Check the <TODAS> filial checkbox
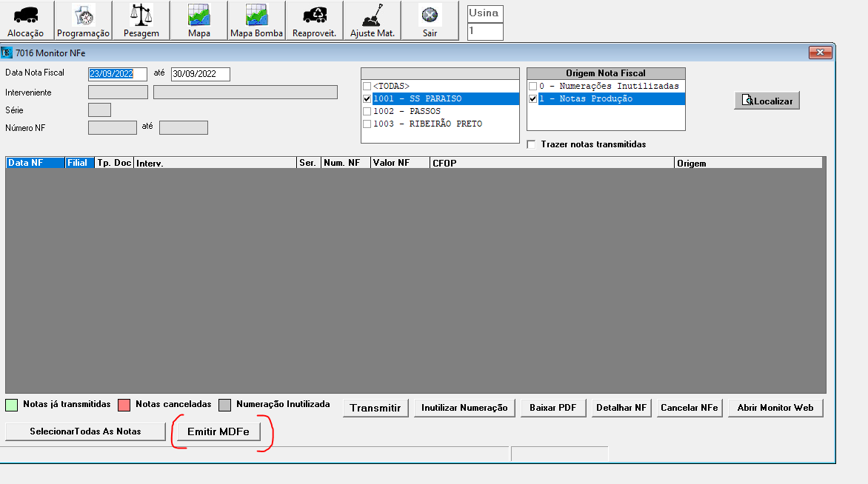 pos(367,87)
